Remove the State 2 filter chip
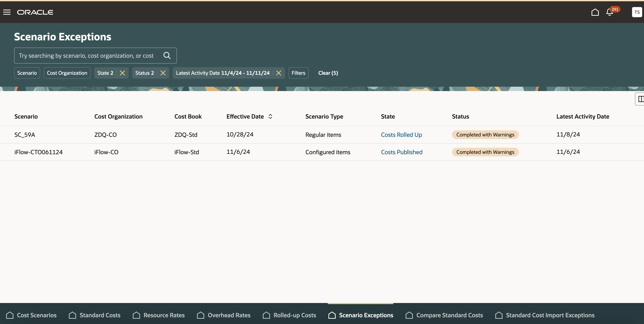The image size is (644, 324). tap(122, 73)
